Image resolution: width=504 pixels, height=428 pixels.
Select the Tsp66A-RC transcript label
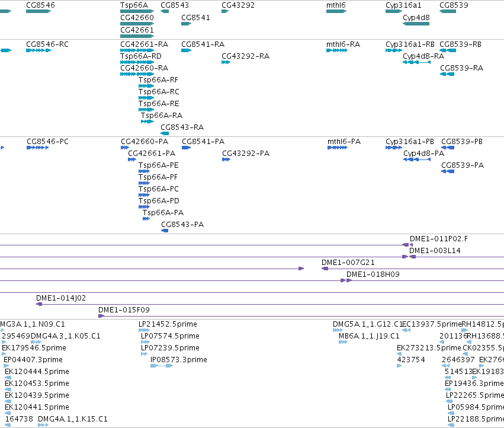[159, 92]
